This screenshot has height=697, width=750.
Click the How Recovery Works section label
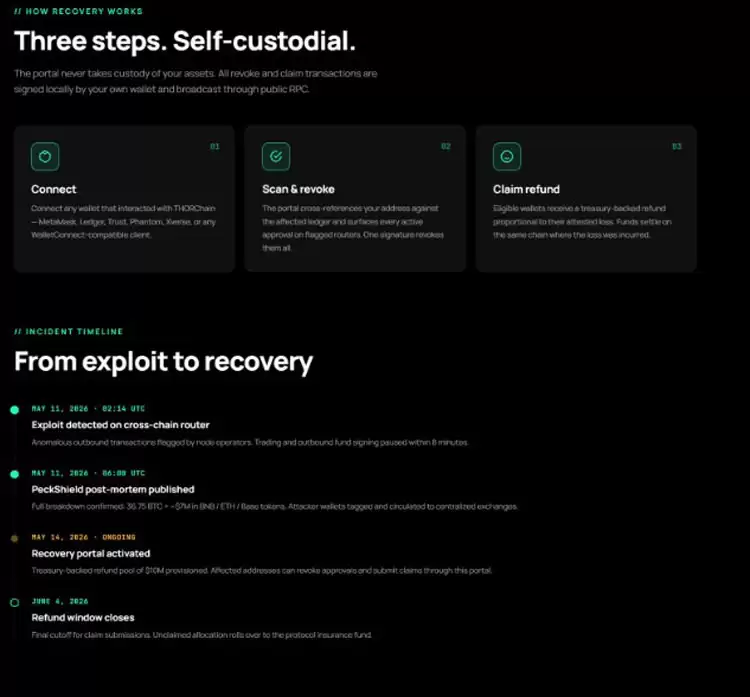(78, 11)
